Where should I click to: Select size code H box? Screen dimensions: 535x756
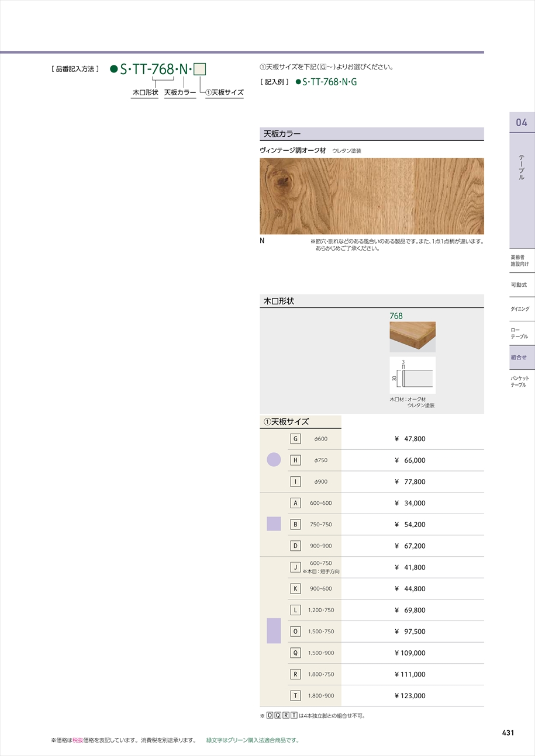(295, 460)
